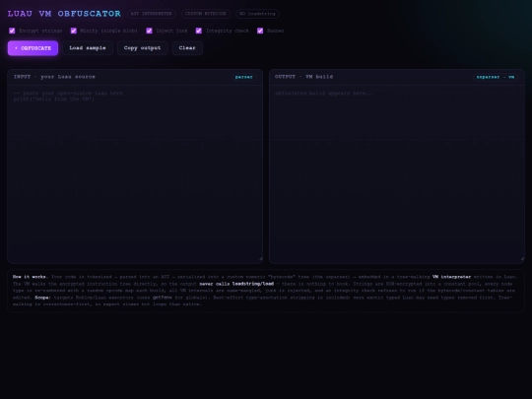Click the unparser → vm tag in the output header
Image resolution: width=532 pixels, height=399 pixels.
496,77
